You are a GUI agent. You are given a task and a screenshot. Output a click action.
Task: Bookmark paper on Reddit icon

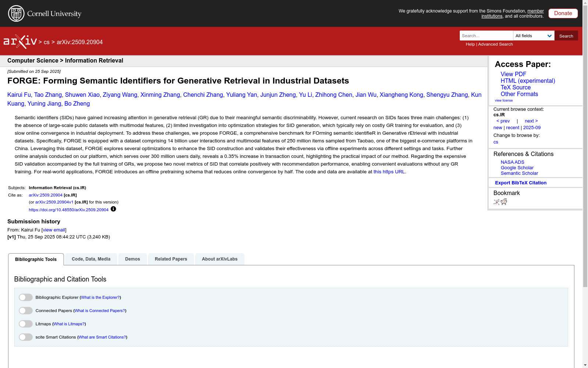[x=504, y=202]
